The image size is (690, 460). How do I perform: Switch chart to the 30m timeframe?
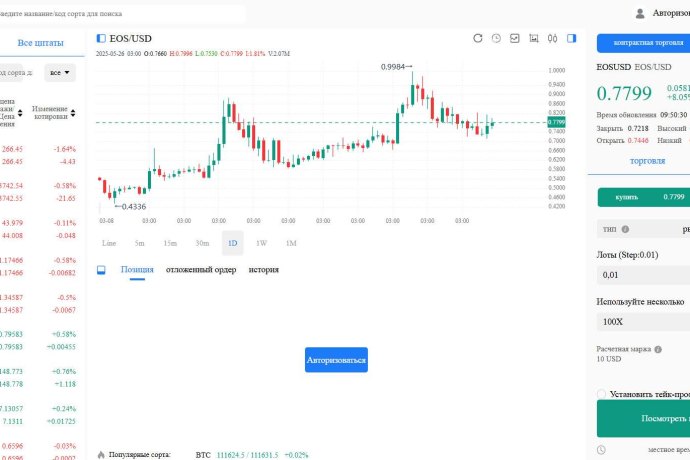202,243
